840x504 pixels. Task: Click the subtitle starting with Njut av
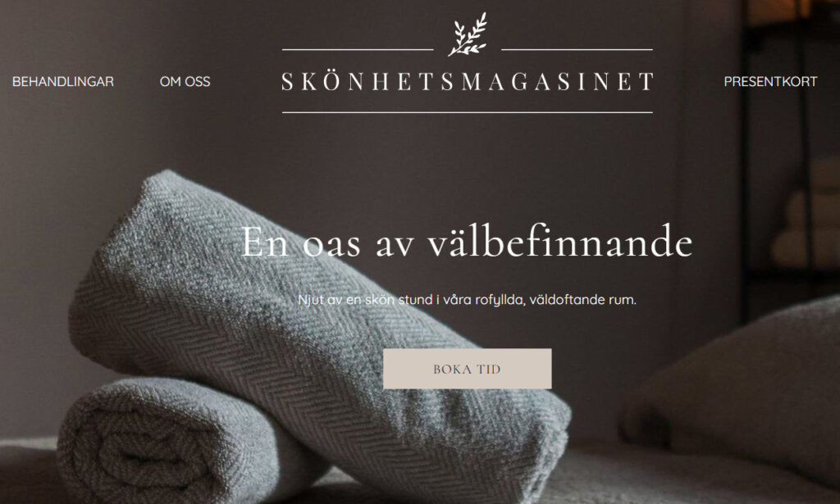click(467, 300)
